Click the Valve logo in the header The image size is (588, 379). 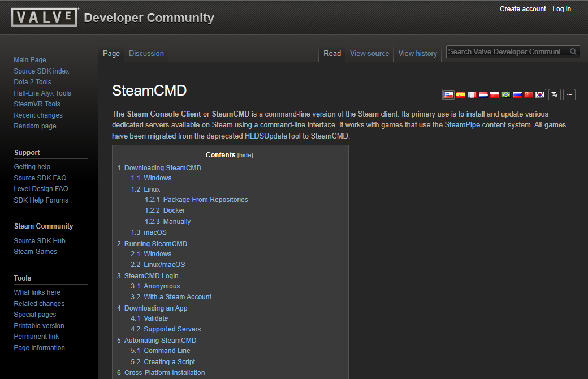click(45, 18)
